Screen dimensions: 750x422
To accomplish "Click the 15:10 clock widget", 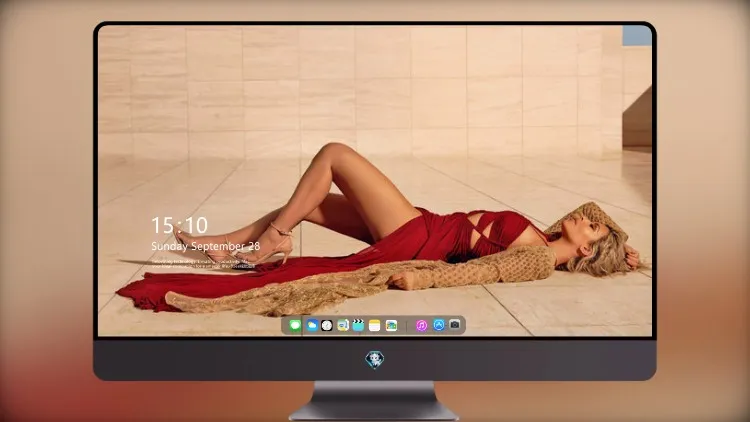I will coord(179,225).
